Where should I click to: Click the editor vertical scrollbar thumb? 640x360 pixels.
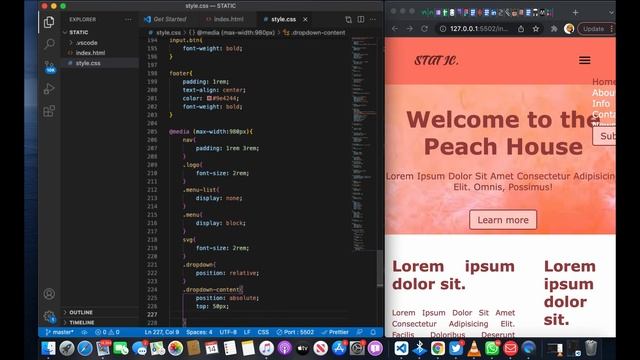coord(380,268)
